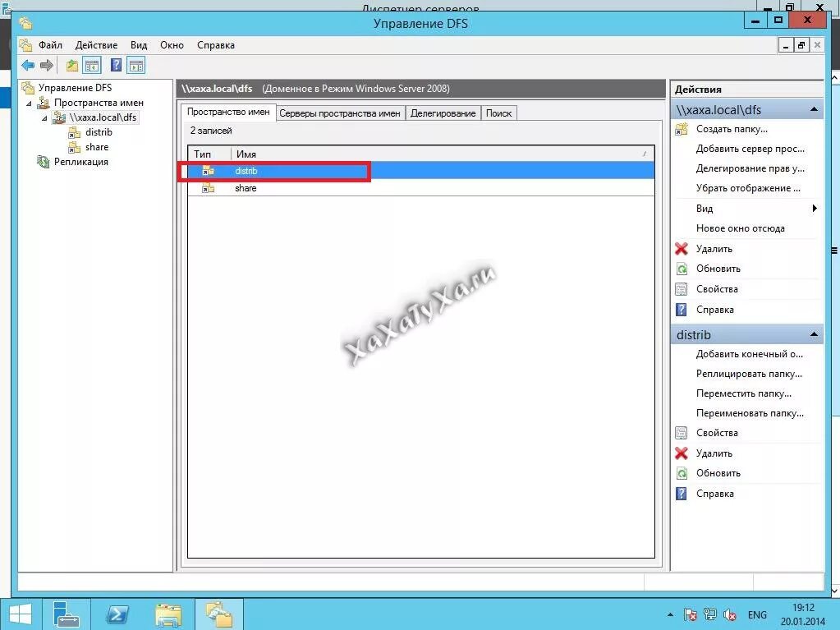Click the up-one-level folder toolbar icon
Screen dimensions: 840x630
71,66
